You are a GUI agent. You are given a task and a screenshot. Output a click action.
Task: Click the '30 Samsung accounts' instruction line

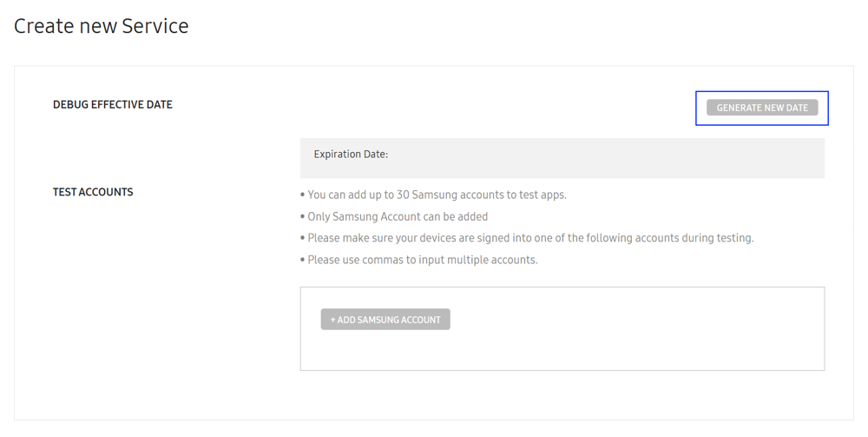click(437, 195)
